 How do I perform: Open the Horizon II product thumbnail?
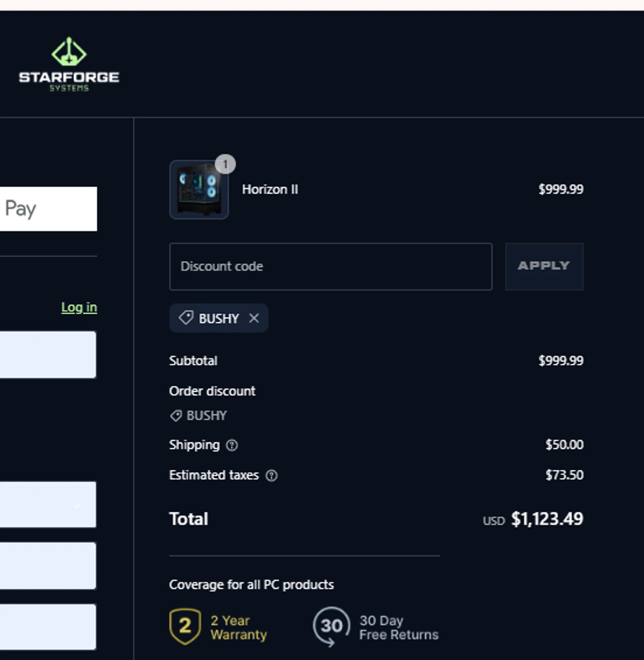coord(199,190)
